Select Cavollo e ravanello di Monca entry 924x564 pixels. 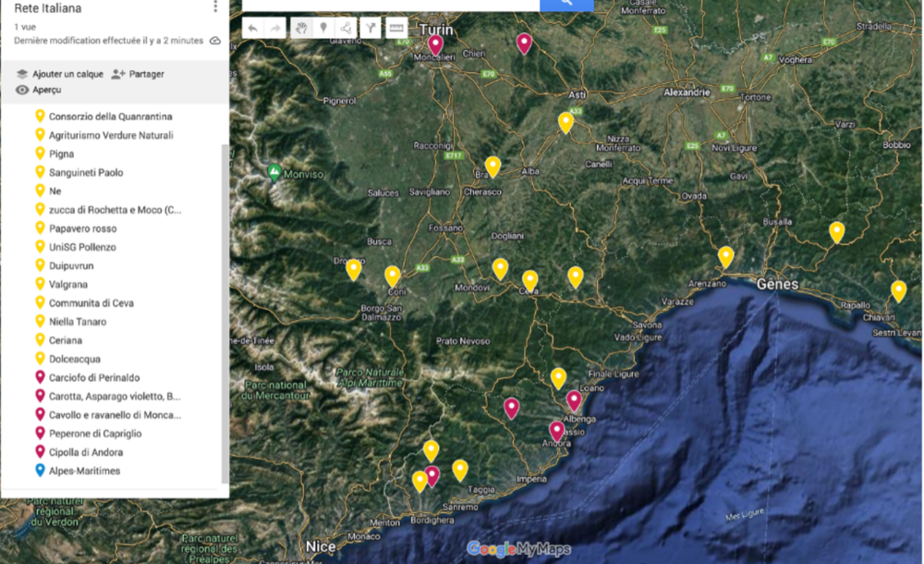coord(115,415)
